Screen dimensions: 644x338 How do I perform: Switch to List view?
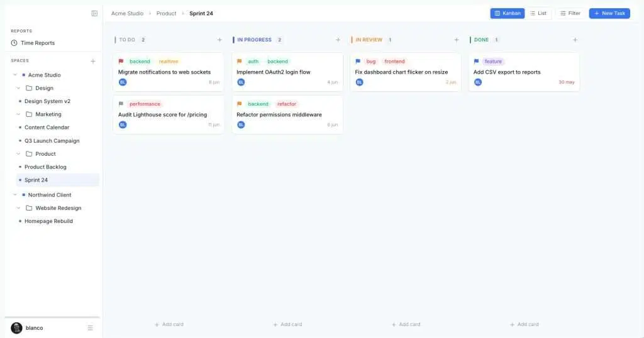pyautogui.click(x=538, y=14)
